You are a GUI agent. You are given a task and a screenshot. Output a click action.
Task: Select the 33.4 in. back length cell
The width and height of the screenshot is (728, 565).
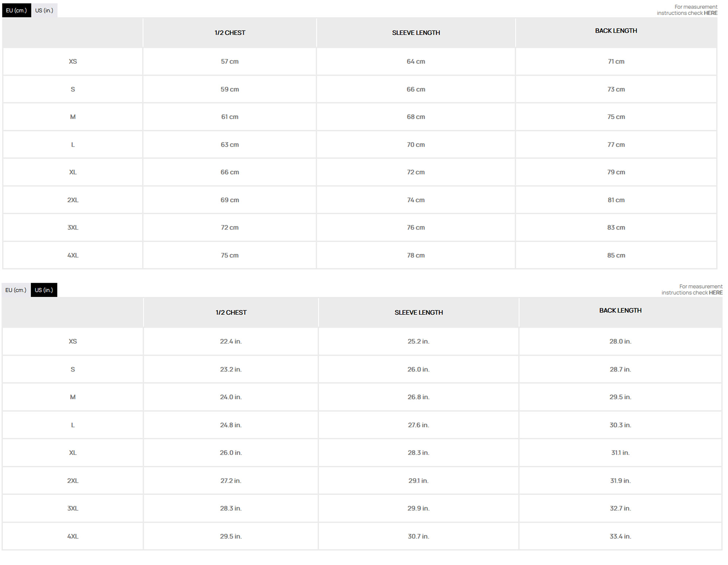[x=620, y=536]
